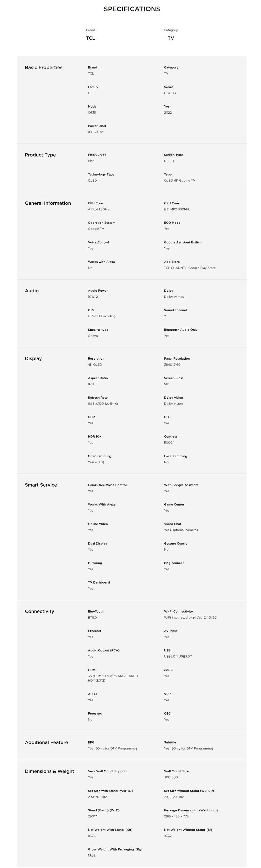
Task: Click the 1265 x 130 x 775 package dimensions
Action: click(x=176, y=816)
